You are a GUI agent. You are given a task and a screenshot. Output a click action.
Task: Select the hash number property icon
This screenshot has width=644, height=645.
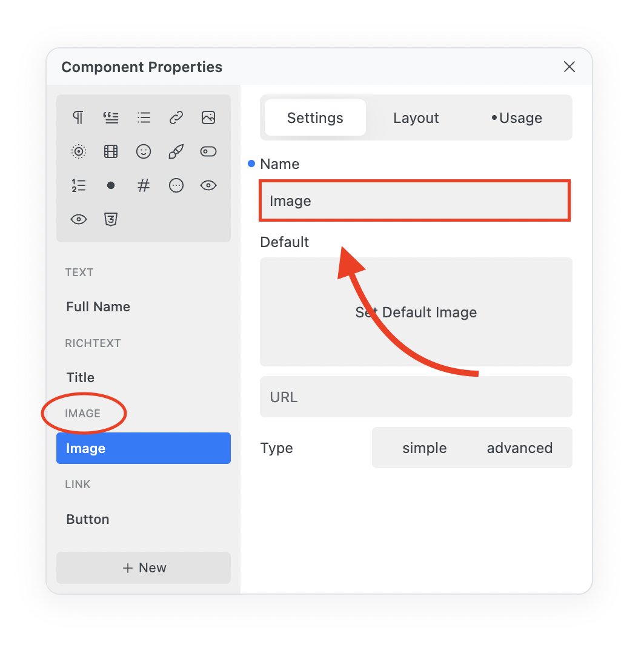coord(144,185)
